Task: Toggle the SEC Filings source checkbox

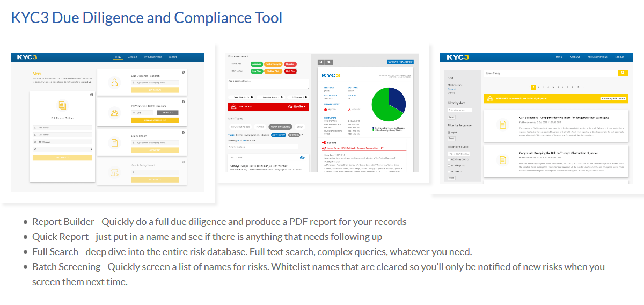Action: pyautogui.click(x=449, y=165)
